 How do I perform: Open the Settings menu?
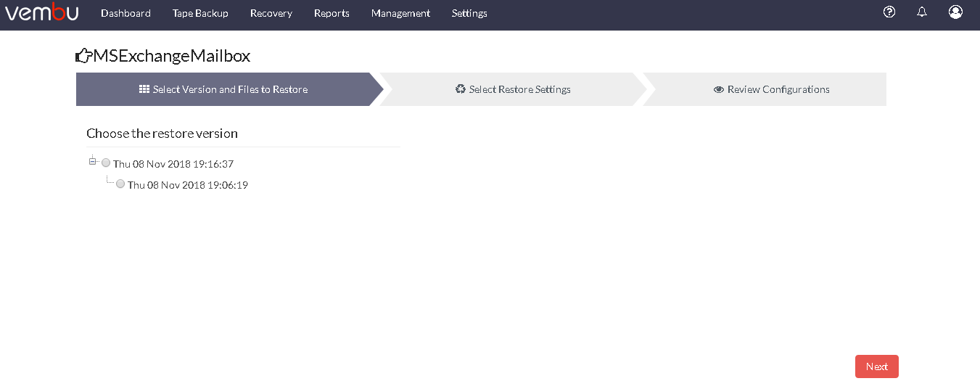point(469,13)
